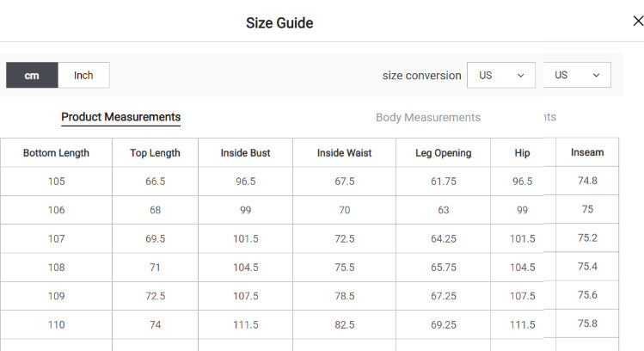Click the Inside Bust column header
Screen dimensions: 644x351
click(x=245, y=153)
